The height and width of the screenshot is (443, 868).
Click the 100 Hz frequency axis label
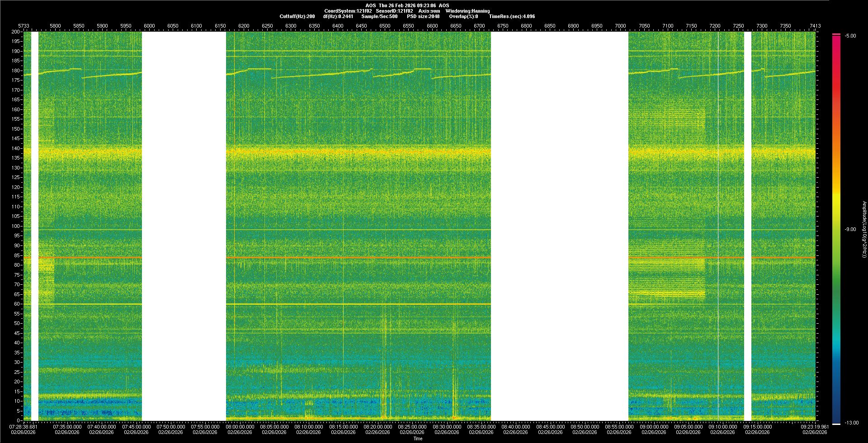[16, 226]
